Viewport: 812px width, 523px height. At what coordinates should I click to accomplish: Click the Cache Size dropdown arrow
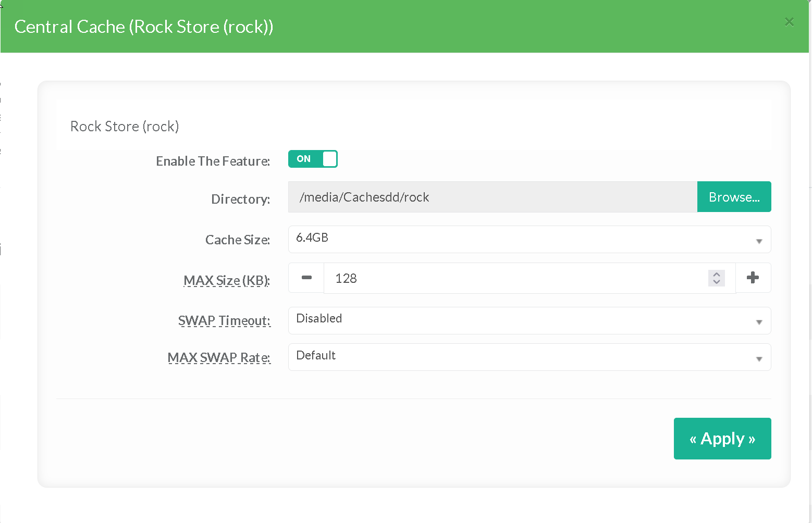(759, 241)
